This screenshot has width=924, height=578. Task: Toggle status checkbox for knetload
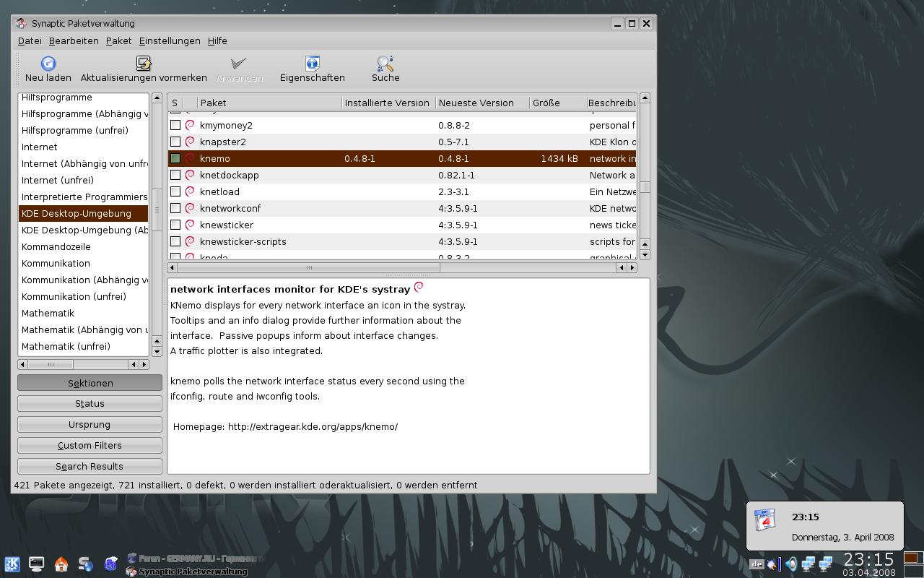(175, 191)
